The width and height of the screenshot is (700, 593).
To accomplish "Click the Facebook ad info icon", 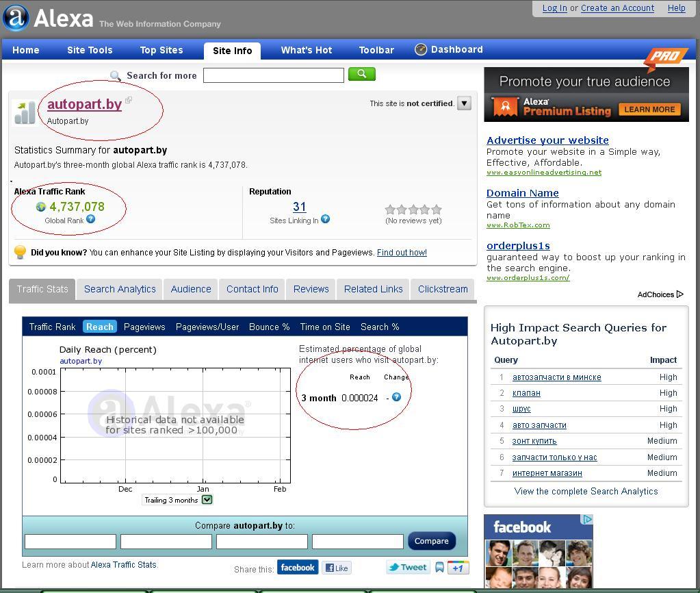I will click(x=586, y=519).
